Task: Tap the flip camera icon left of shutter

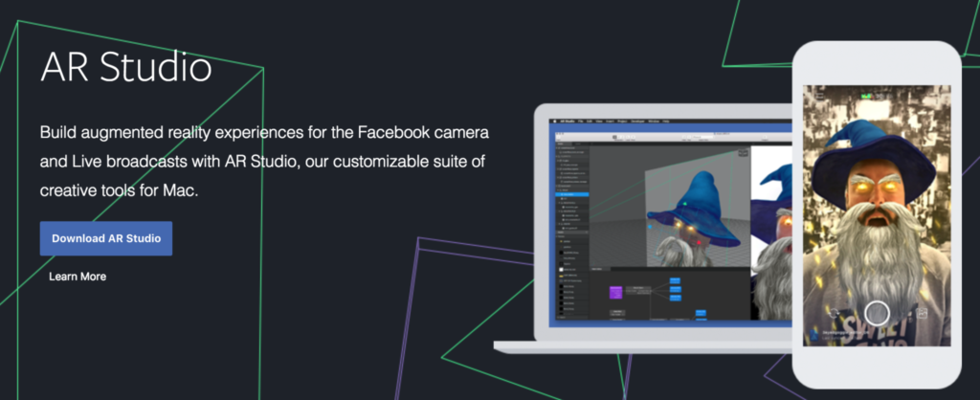Action: [x=835, y=312]
